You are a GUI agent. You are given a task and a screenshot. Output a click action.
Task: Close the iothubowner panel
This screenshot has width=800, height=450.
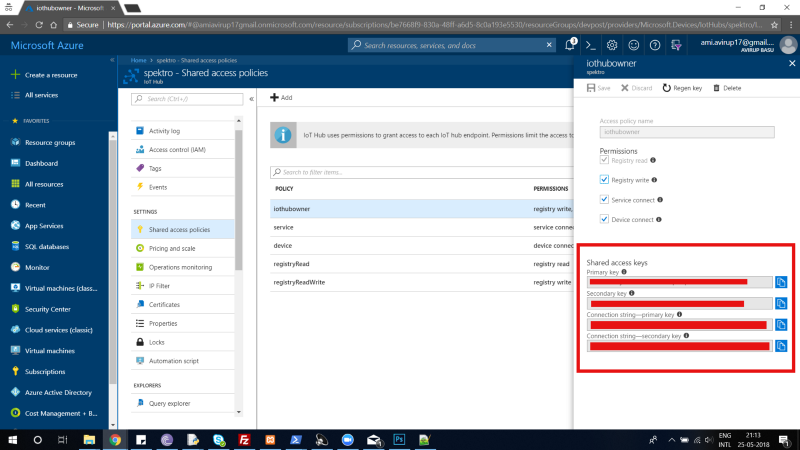coord(792,63)
